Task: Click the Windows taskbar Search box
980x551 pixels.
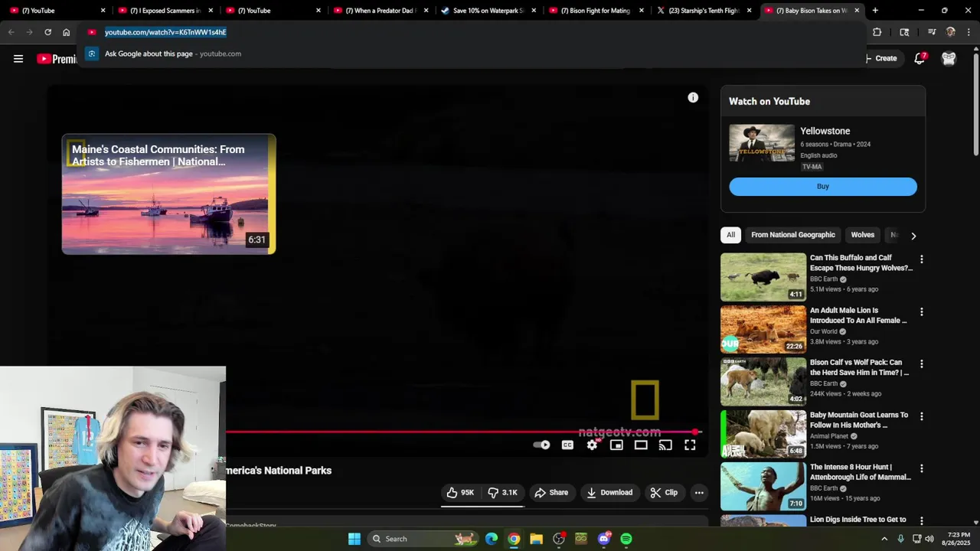Action: (422, 539)
